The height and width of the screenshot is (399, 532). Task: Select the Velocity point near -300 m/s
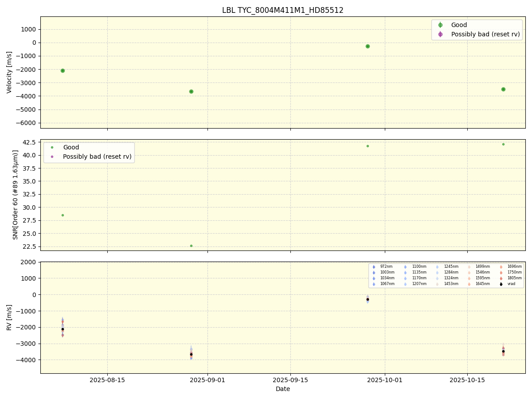[x=368, y=46]
